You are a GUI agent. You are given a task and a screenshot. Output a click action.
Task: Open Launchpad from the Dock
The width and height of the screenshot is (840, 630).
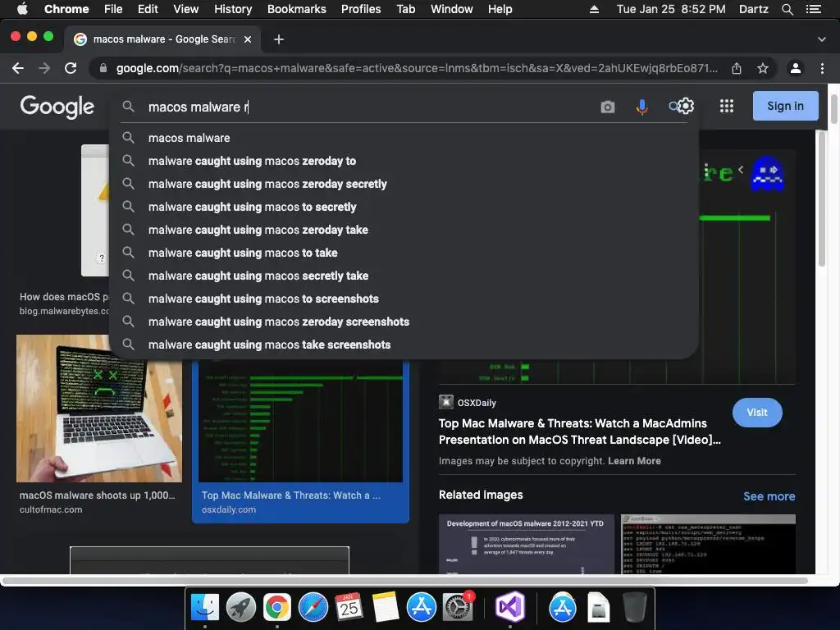241,607
